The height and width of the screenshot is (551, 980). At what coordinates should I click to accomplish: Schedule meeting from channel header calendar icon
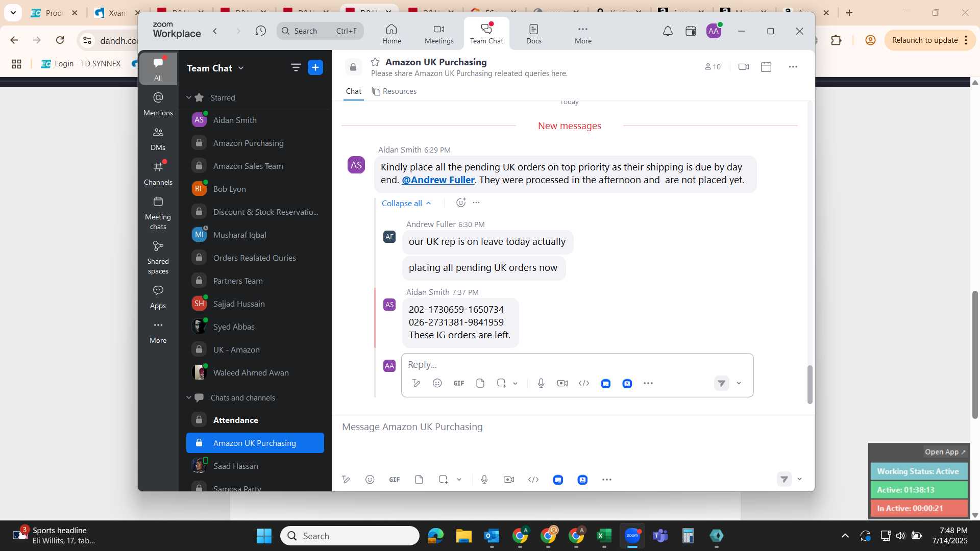coord(766,67)
